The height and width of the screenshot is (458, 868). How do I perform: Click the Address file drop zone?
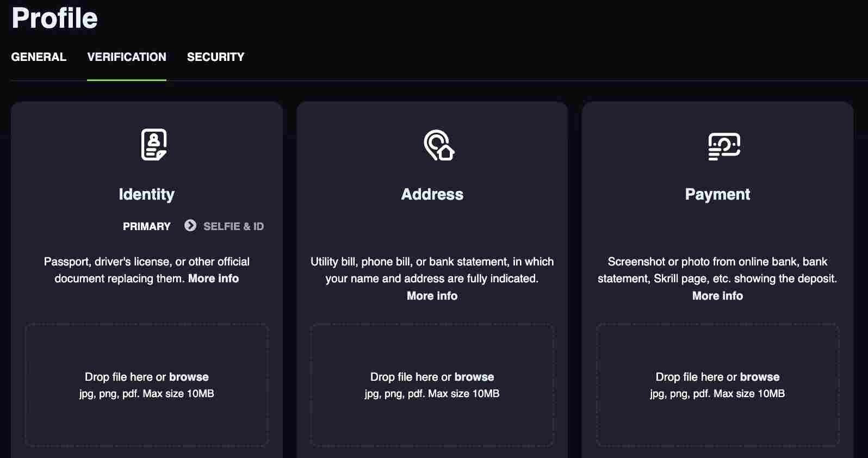pos(432,385)
